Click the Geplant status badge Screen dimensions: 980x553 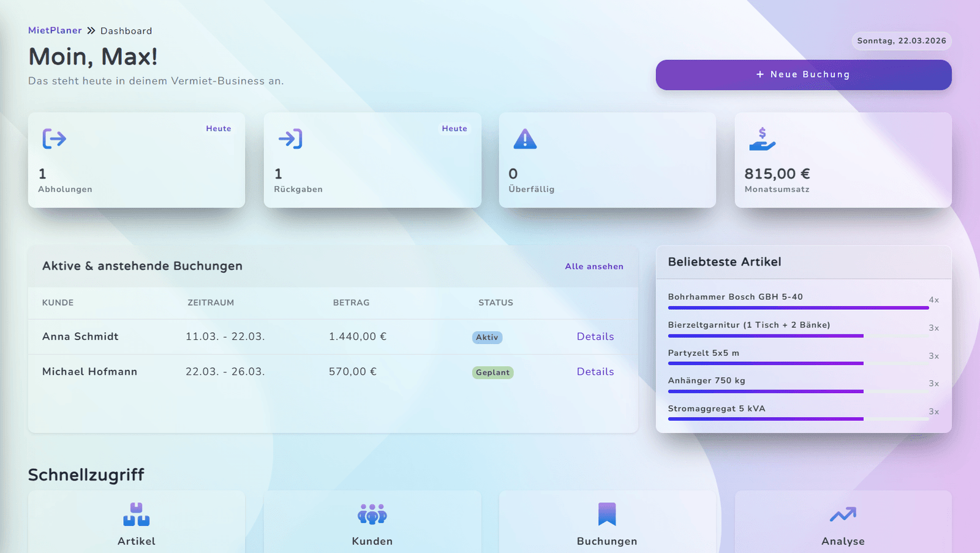click(x=492, y=372)
